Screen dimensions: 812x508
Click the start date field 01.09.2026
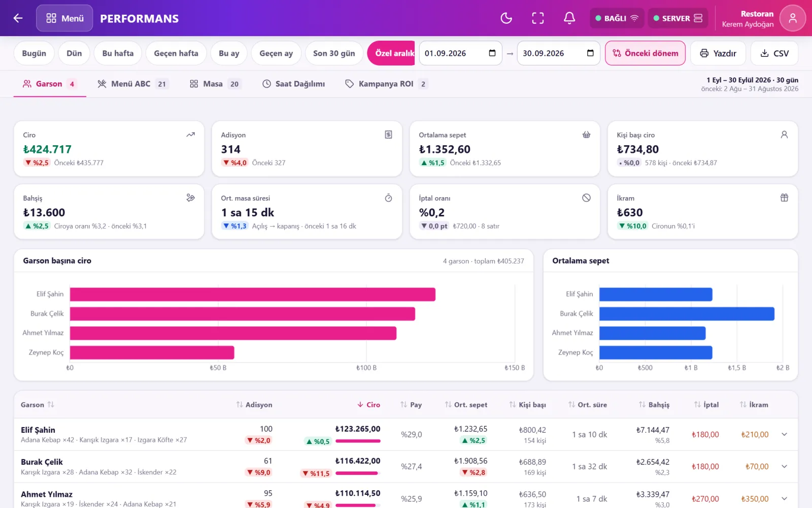460,53
